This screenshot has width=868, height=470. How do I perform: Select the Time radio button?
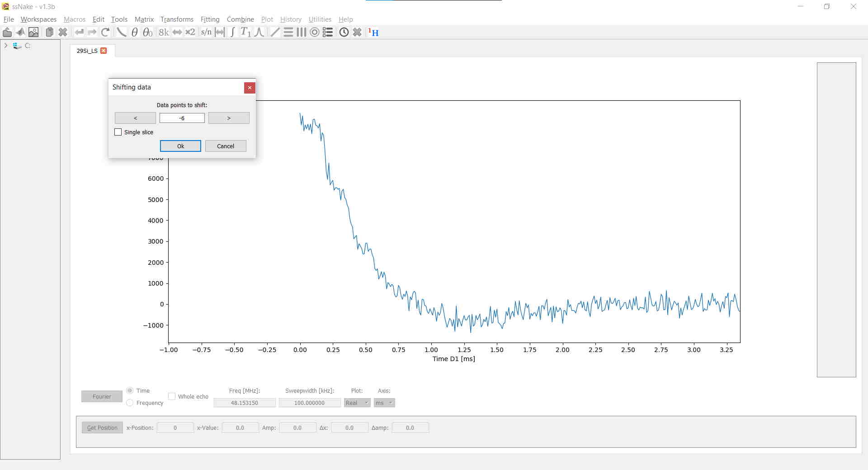coord(130,390)
